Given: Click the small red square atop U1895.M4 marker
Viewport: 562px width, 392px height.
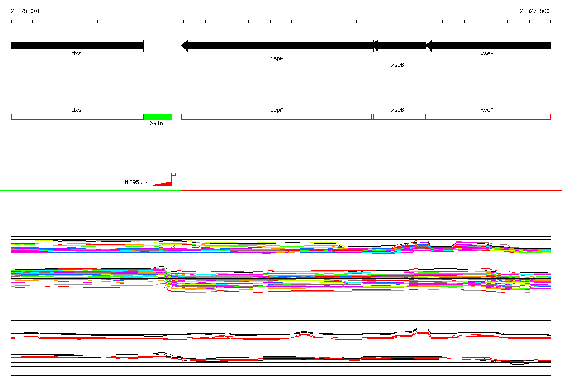Looking at the screenshot, I should click(x=173, y=174).
